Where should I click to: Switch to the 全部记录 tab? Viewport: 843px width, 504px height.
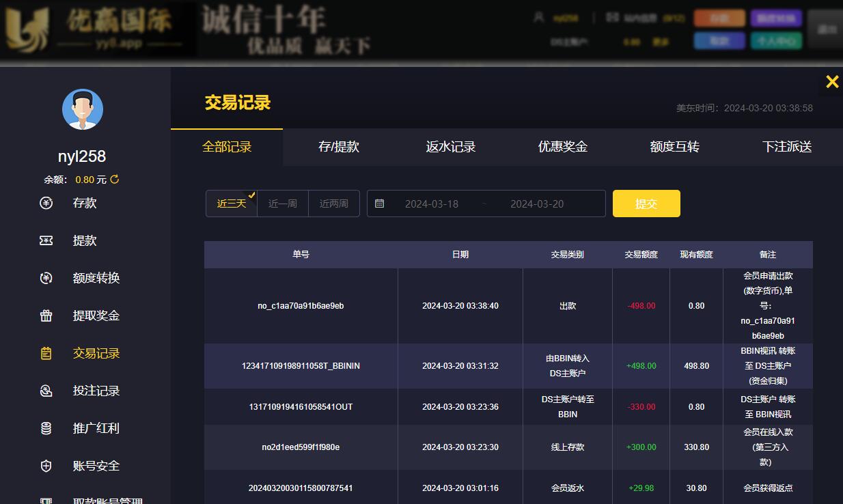[227, 147]
